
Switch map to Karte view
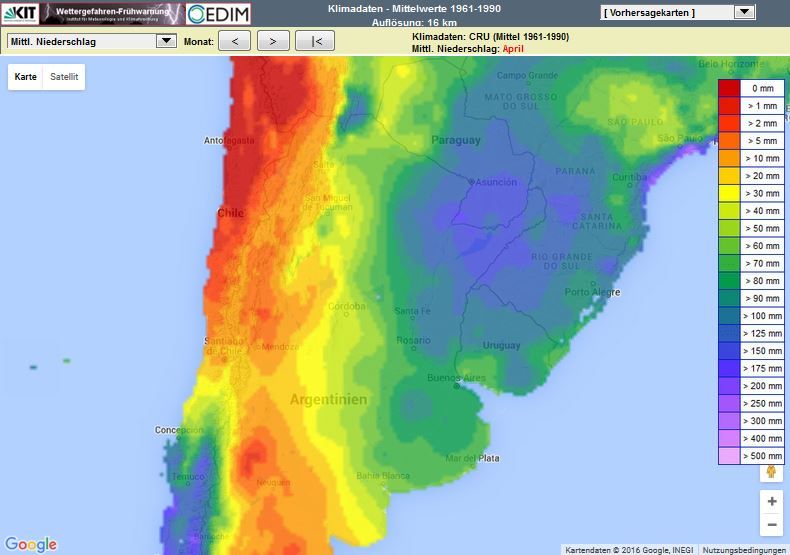(x=26, y=77)
